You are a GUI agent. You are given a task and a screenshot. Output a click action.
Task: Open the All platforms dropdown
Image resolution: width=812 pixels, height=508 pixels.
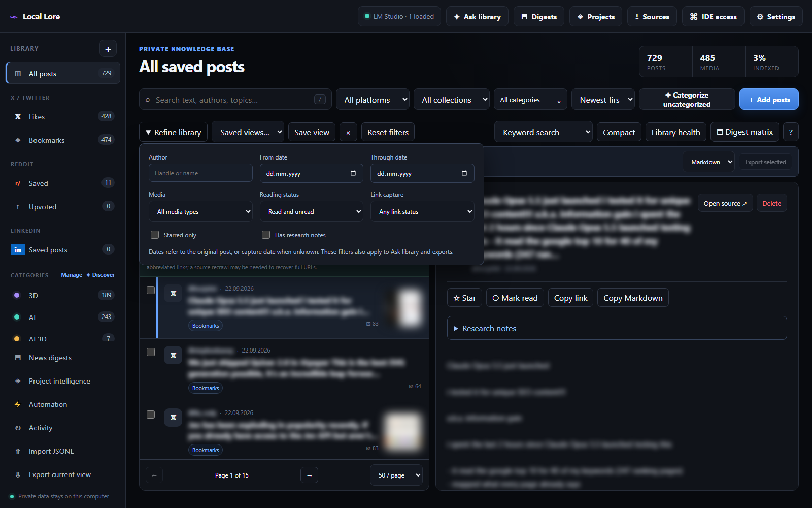point(373,100)
